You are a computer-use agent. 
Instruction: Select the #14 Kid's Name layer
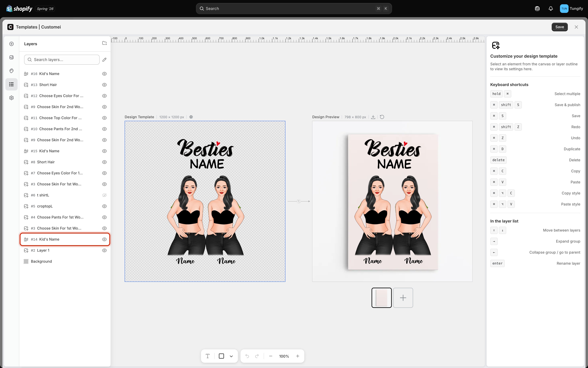tap(65, 239)
